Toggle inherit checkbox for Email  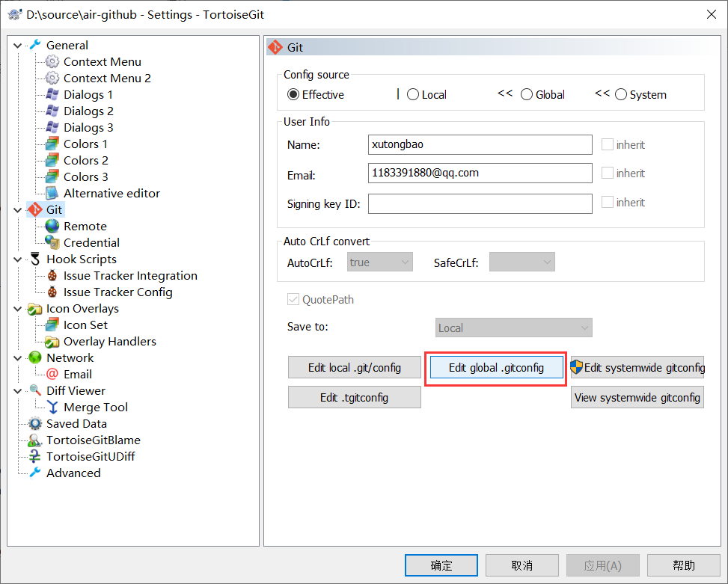608,173
